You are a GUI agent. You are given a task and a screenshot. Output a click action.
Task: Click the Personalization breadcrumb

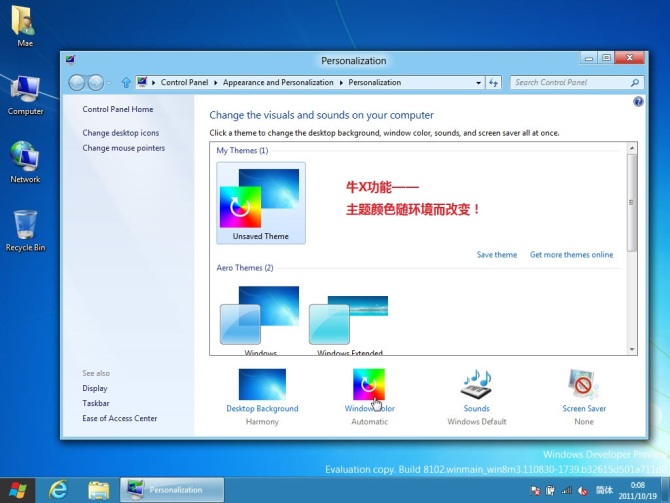point(375,82)
